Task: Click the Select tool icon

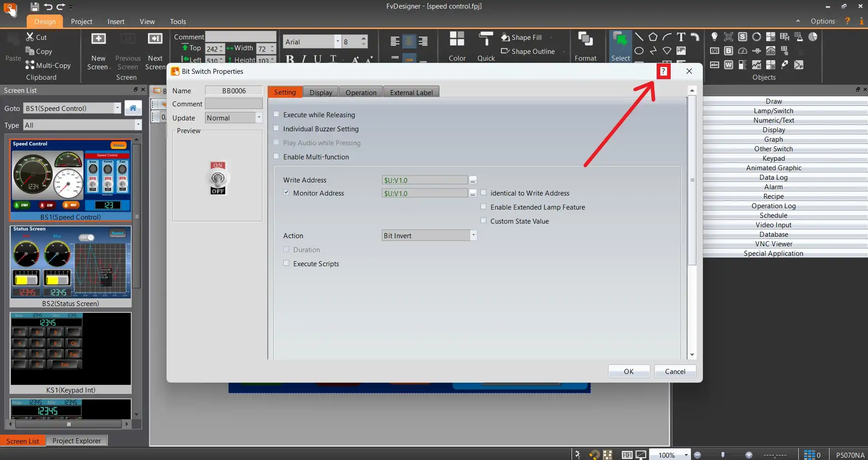Action: (620, 40)
